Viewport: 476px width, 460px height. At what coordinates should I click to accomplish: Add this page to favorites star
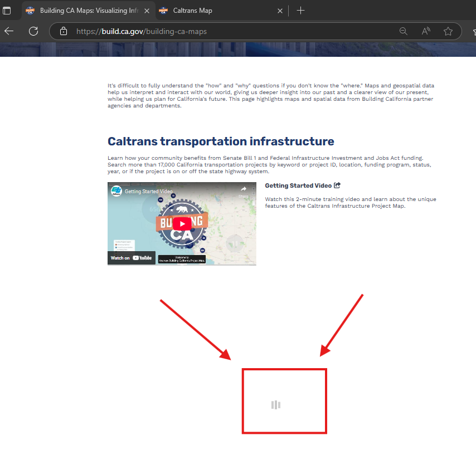(448, 31)
